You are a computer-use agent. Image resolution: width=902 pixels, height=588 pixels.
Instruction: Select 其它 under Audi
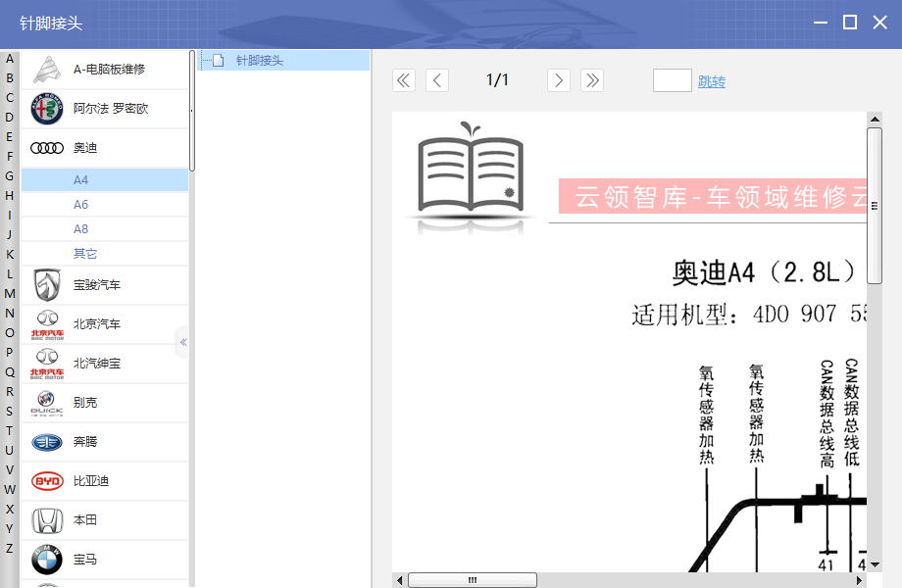(x=105, y=254)
